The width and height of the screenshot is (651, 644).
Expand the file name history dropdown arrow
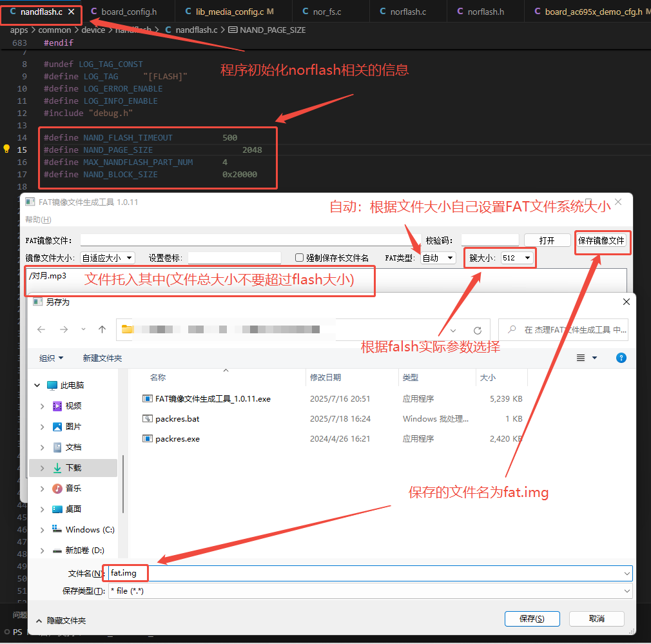tap(627, 574)
